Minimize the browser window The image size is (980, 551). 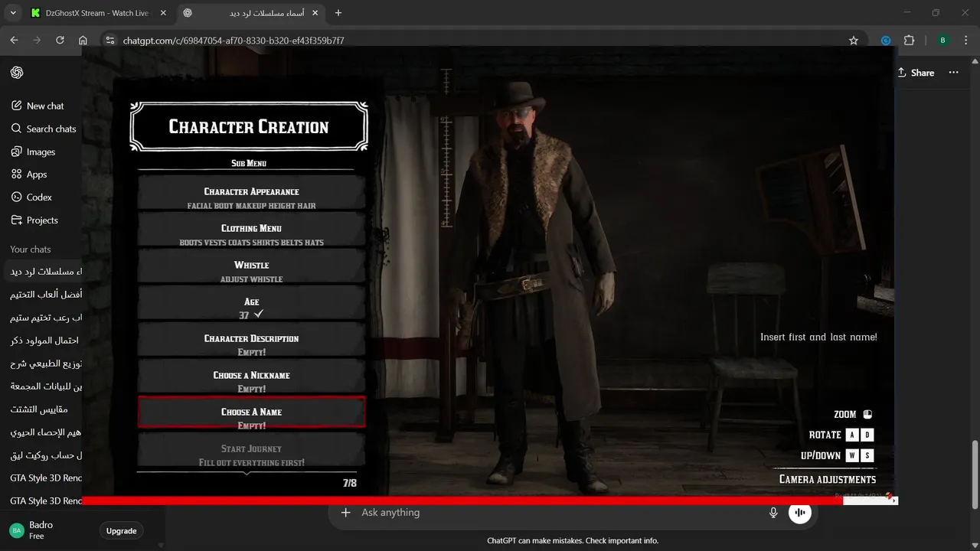(x=908, y=13)
